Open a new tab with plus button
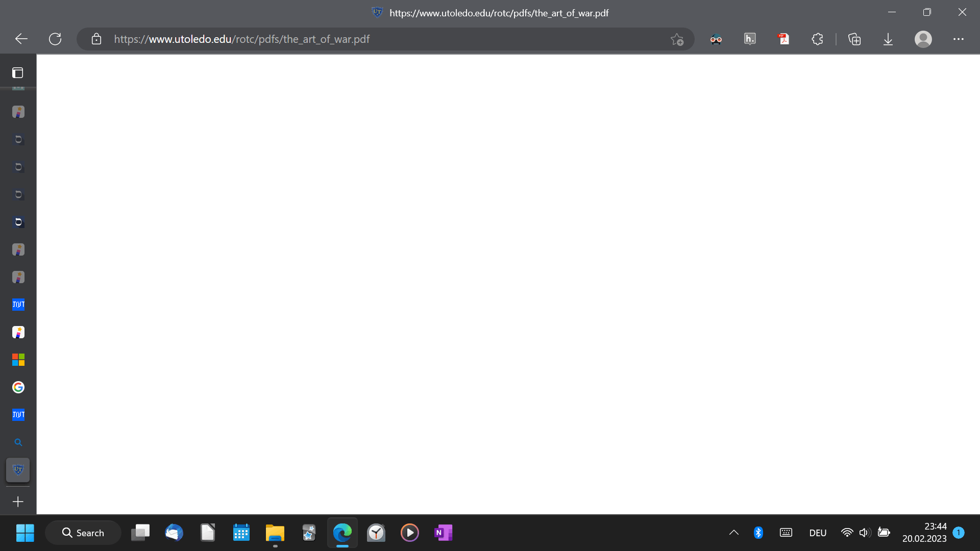The image size is (980, 551). [18, 502]
